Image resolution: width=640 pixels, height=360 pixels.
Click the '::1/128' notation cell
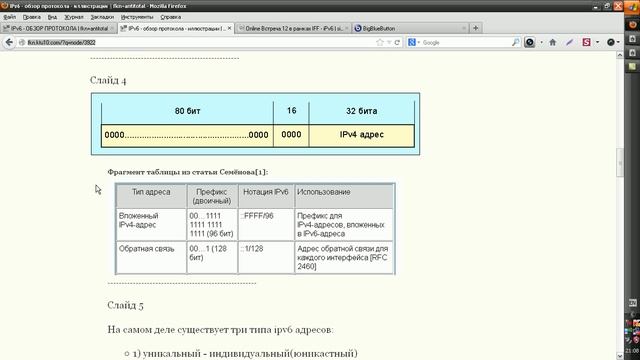[266, 258]
